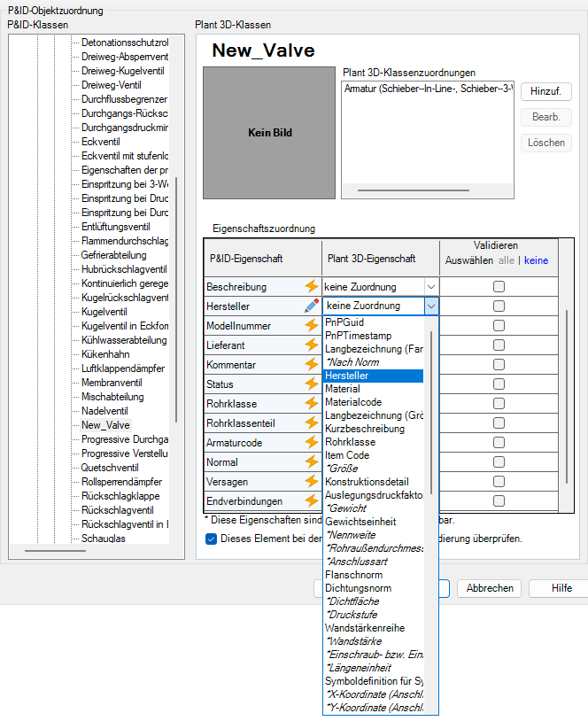Pick Materialcode in the dropdown list
Screen dimensions: 588x721
pyautogui.click(x=373, y=402)
